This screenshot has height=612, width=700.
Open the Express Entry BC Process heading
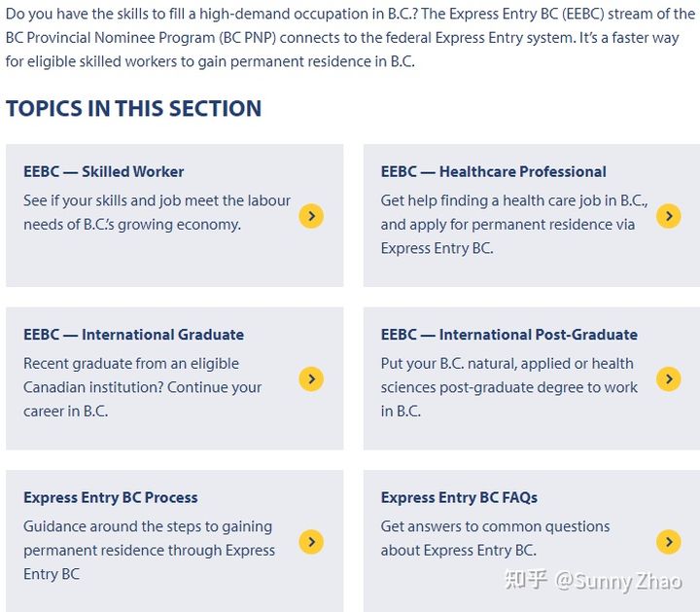point(110,498)
